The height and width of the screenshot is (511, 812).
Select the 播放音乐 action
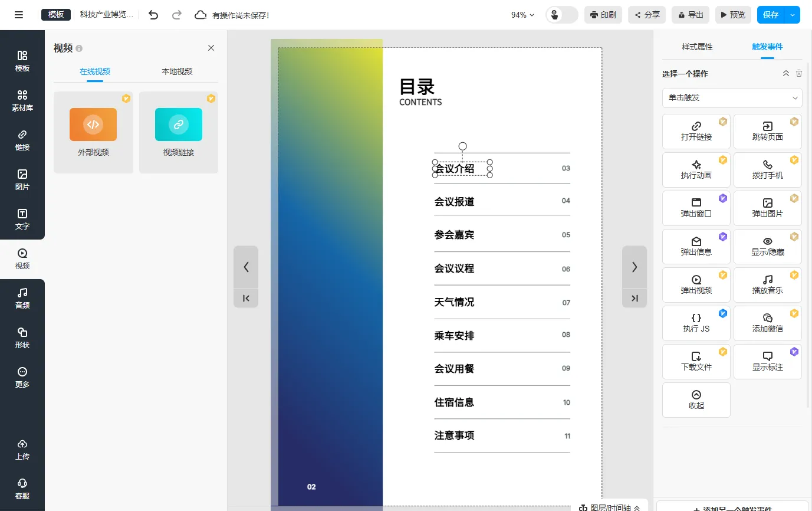click(768, 284)
